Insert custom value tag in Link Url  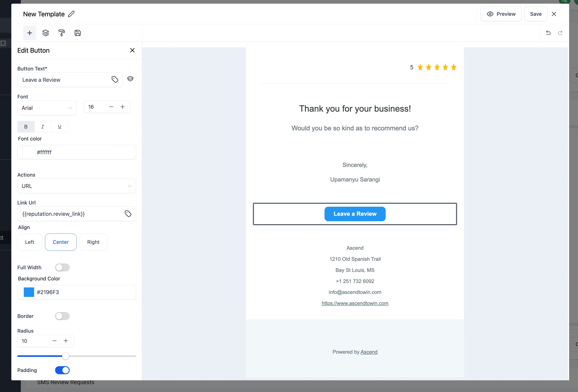point(128,214)
